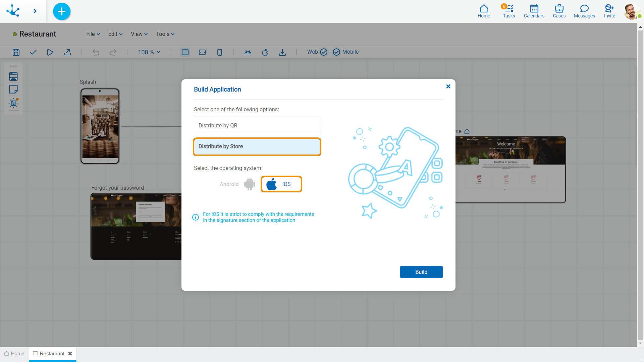Click the mobile device view icon

point(219,52)
